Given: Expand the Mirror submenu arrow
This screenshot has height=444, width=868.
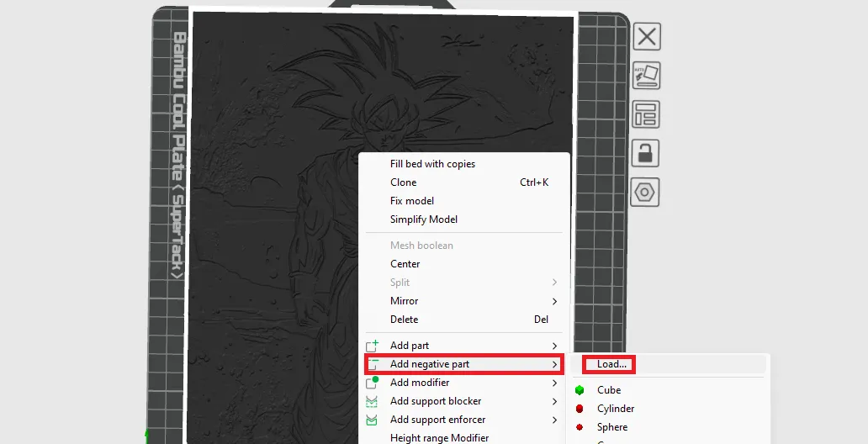Looking at the screenshot, I should [554, 301].
